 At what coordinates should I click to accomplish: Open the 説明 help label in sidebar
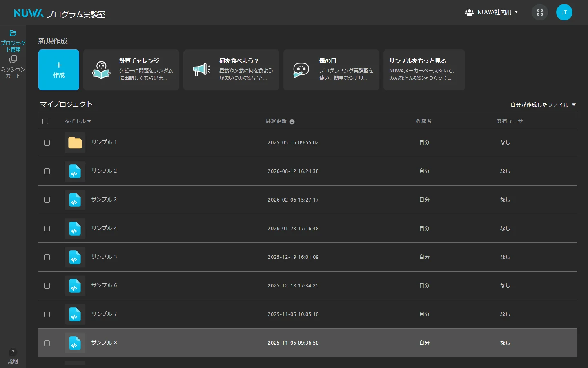click(x=13, y=361)
